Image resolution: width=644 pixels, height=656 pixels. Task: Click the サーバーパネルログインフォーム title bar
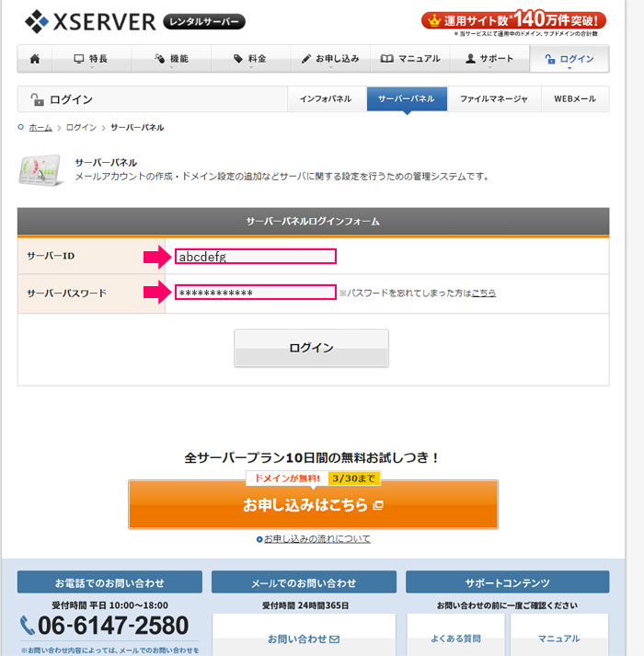coord(313,222)
